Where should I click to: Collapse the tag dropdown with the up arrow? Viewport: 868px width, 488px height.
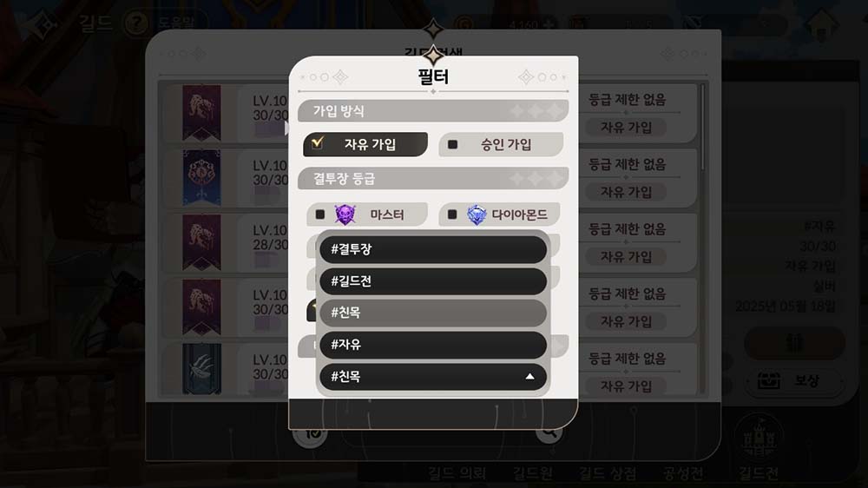point(529,377)
